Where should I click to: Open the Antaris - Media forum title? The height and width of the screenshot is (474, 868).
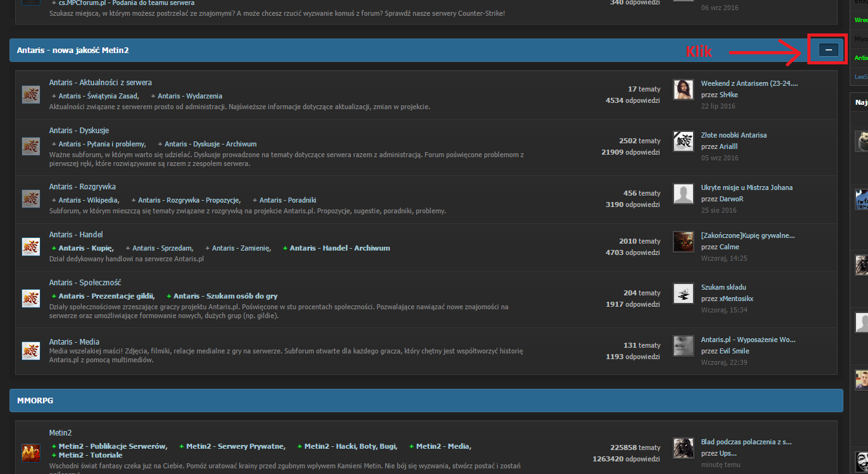(74, 342)
